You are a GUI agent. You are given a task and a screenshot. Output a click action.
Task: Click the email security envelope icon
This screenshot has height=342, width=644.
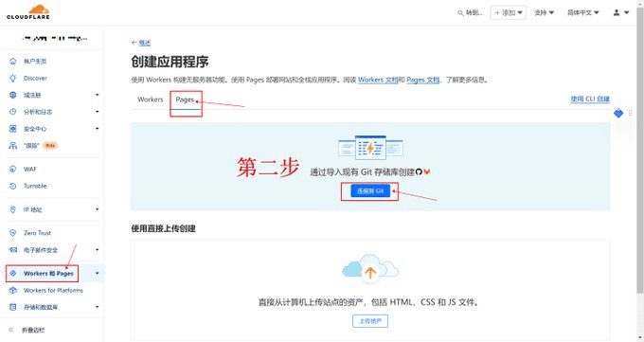[x=12, y=250]
